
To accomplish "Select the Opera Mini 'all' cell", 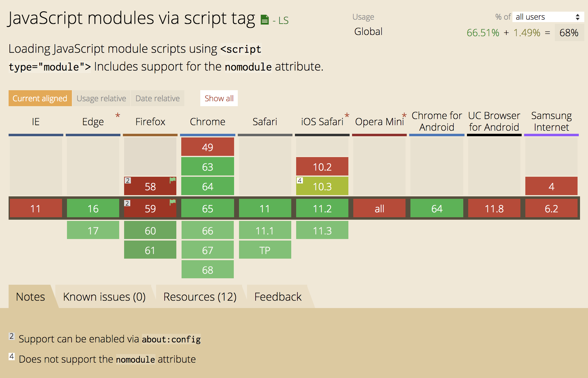I will click(379, 208).
